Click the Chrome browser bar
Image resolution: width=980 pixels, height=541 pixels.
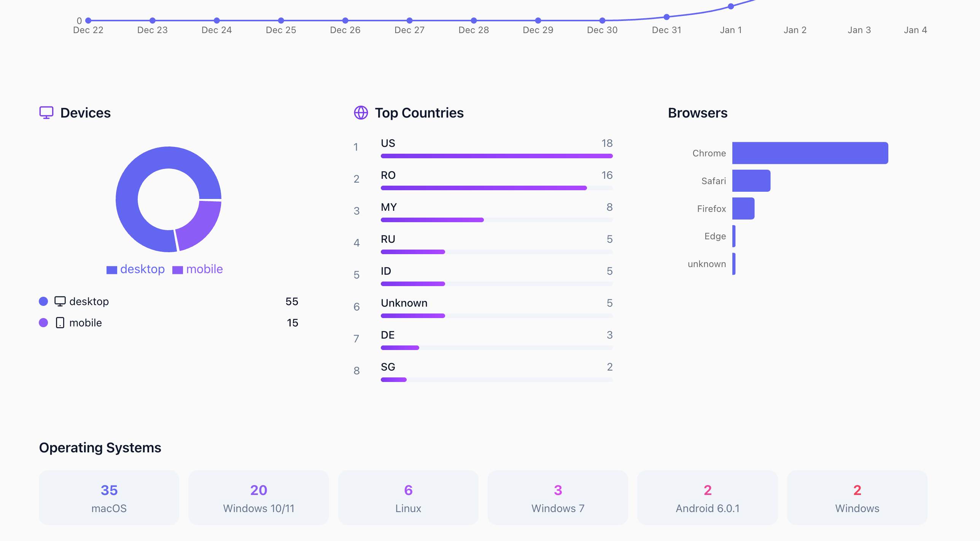click(810, 153)
